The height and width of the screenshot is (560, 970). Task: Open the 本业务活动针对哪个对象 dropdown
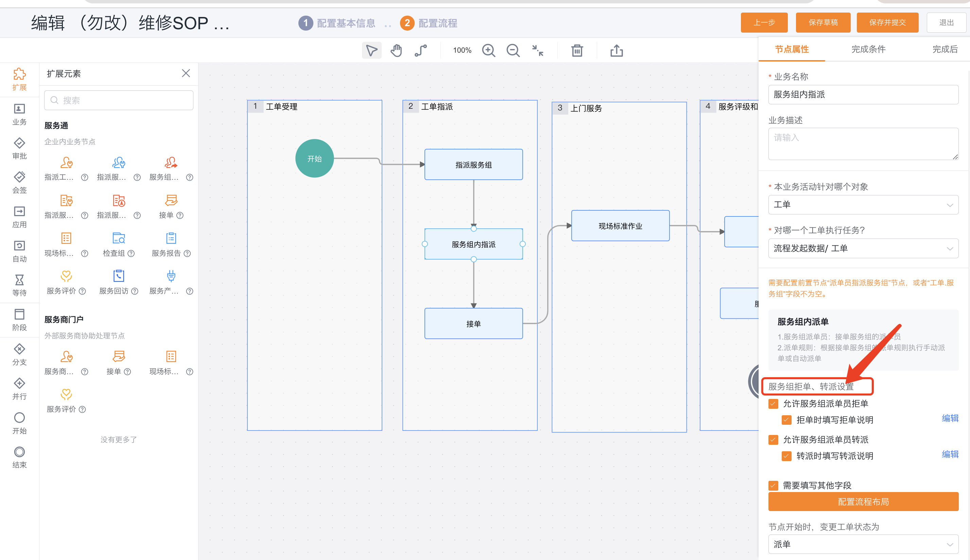point(863,205)
